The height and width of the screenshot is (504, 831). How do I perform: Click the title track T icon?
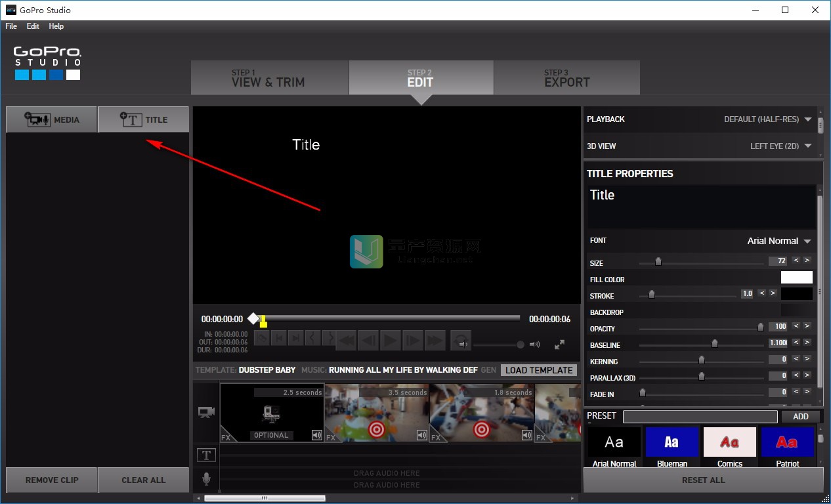(x=206, y=455)
